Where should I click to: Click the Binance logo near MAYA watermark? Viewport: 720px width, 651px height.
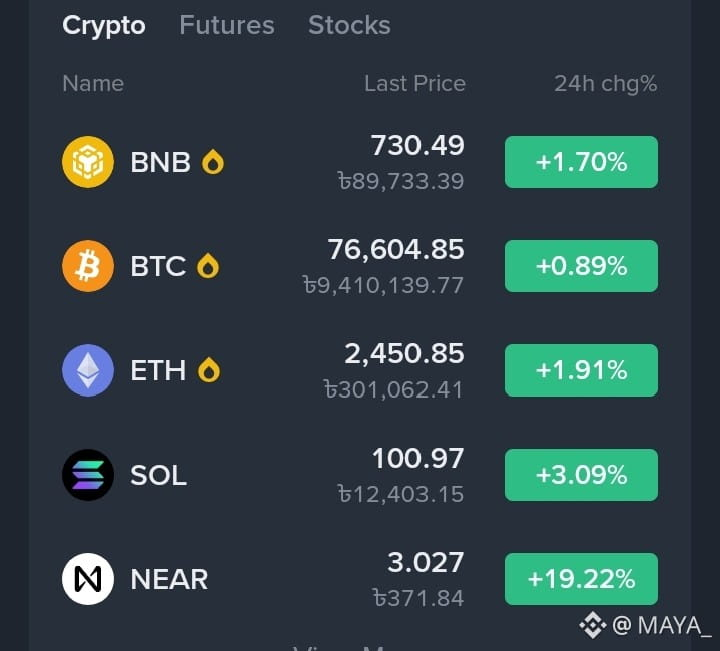point(592,625)
